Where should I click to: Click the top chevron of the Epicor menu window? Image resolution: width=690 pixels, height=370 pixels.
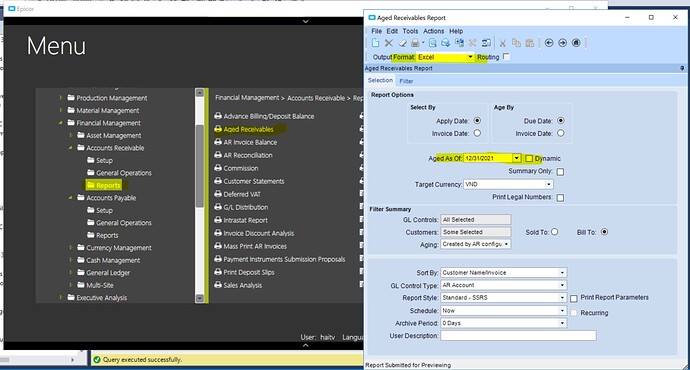pyautogui.click(x=305, y=21)
